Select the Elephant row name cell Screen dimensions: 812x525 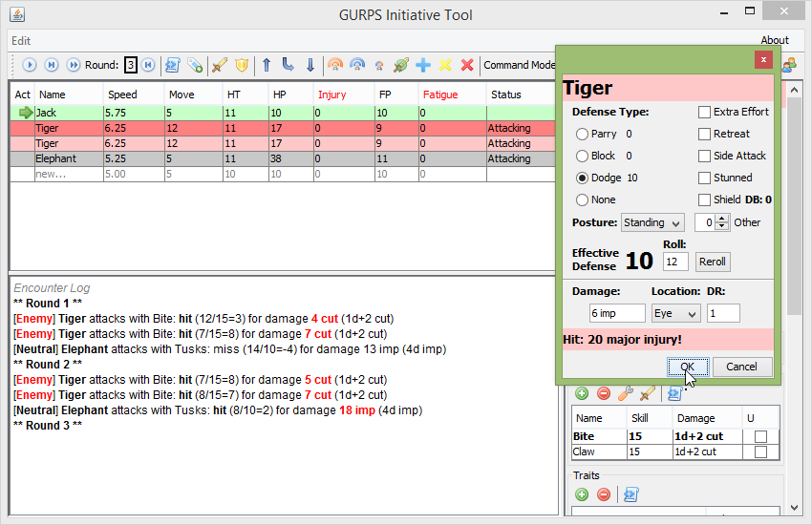pyautogui.click(x=69, y=158)
